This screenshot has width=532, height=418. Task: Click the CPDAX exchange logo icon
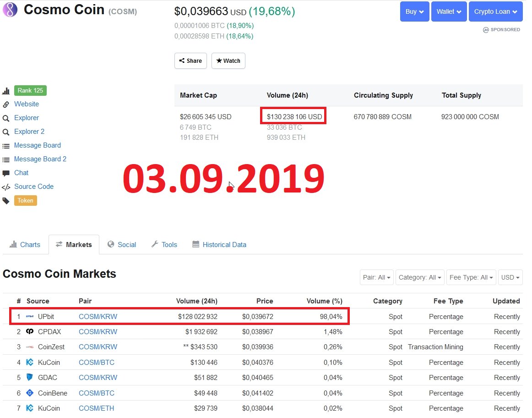point(30,331)
